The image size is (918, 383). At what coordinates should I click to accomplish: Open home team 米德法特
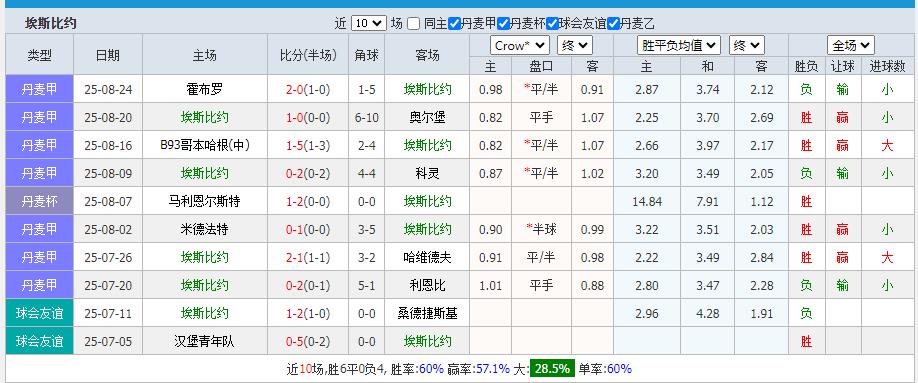pos(204,230)
